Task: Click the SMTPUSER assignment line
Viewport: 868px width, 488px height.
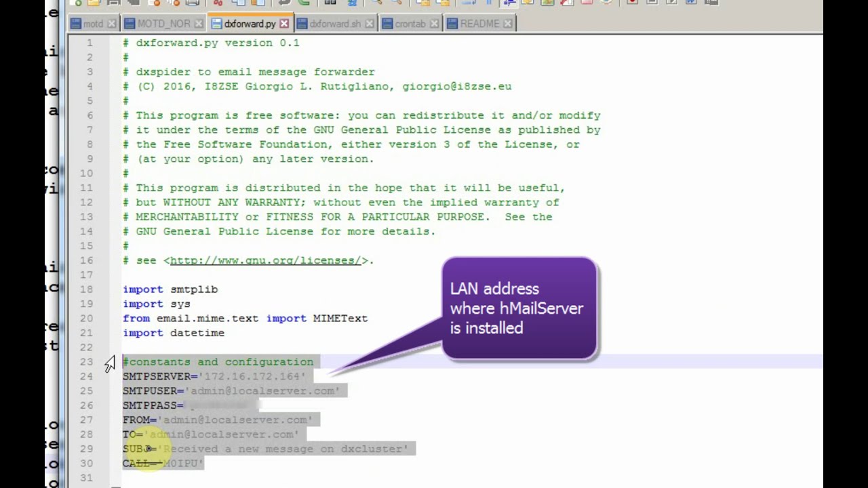Action: click(231, 391)
